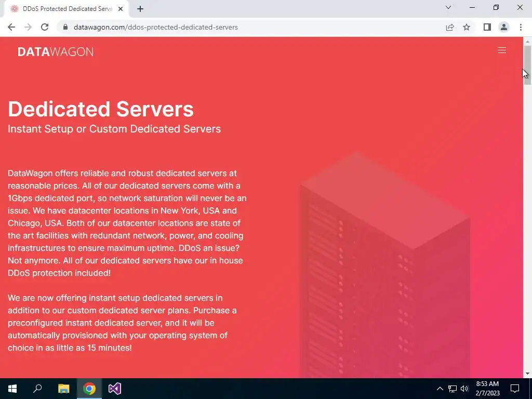Image resolution: width=532 pixels, height=399 pixels.
Task: Minimize the Chrome window
Action: 472,7
